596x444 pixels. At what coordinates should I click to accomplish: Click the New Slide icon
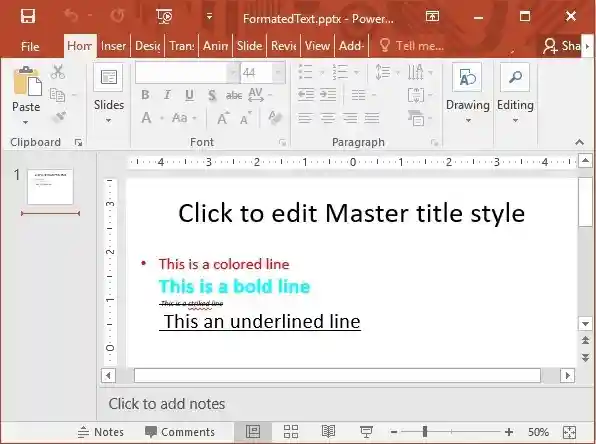pyautogui.click(x=109, y=77)
